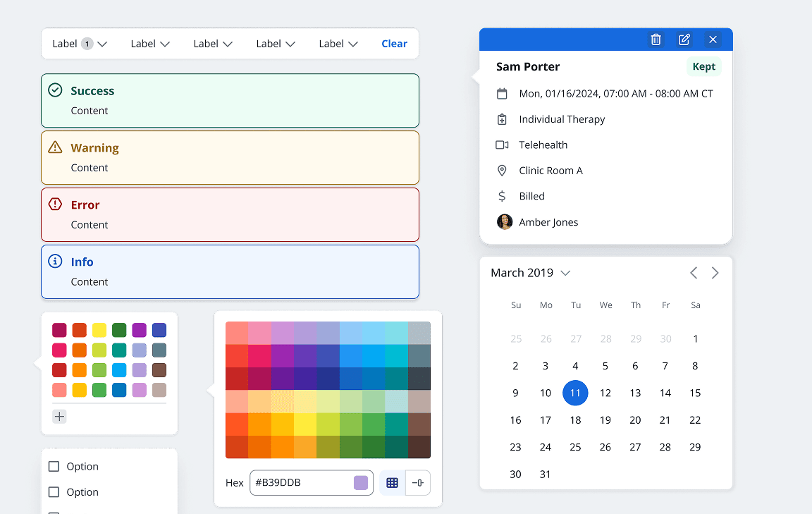Check the second Option checkbox
Viewport: 812px width, 514px height.
(54, 491)
